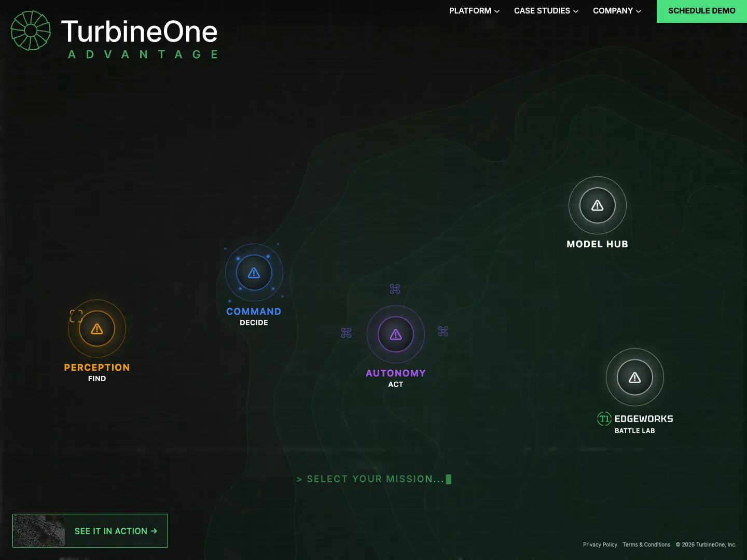Click the bracket target icon near Perception
Screen dimensions: 747x560
click(x=76, y=316)
